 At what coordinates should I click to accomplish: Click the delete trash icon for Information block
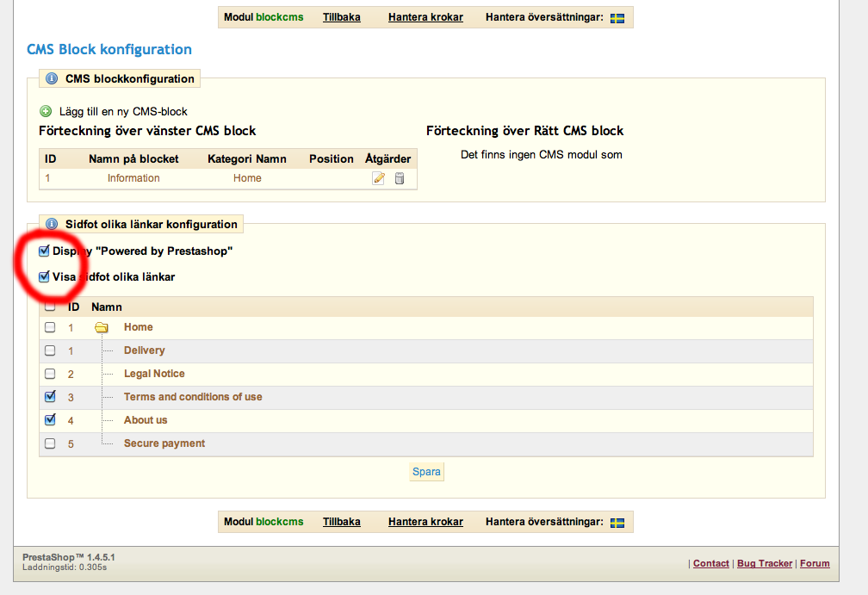(x=400, y=178)
